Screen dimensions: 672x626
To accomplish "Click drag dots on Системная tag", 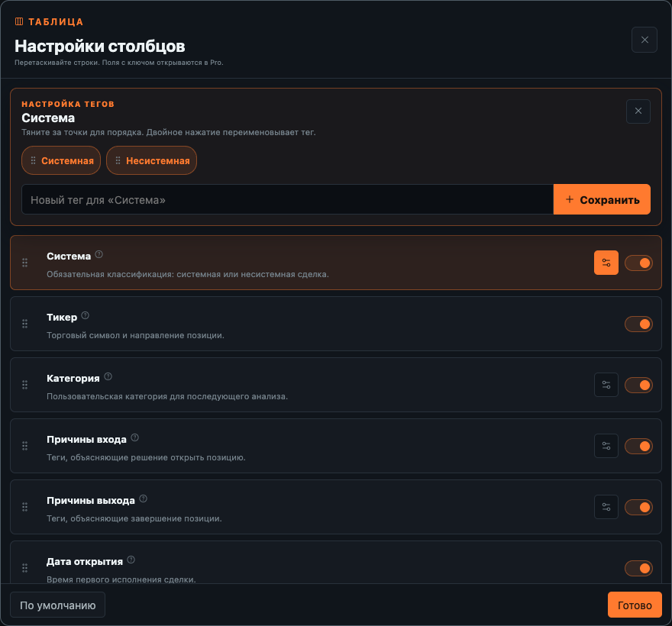I will 33,160.
